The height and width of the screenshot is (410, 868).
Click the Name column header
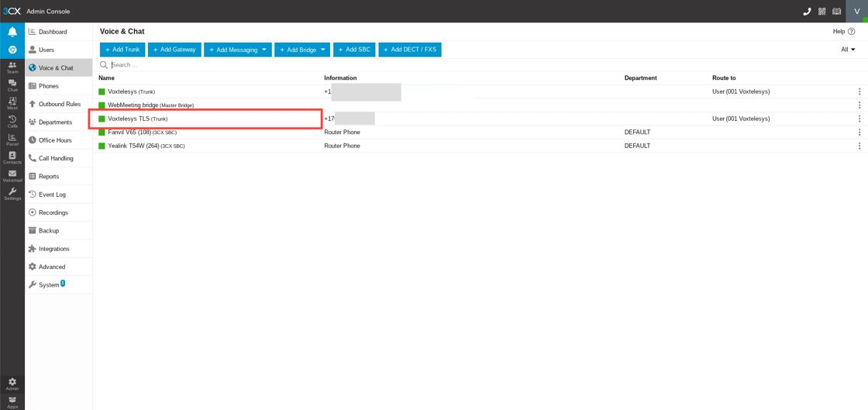point(106,78)
